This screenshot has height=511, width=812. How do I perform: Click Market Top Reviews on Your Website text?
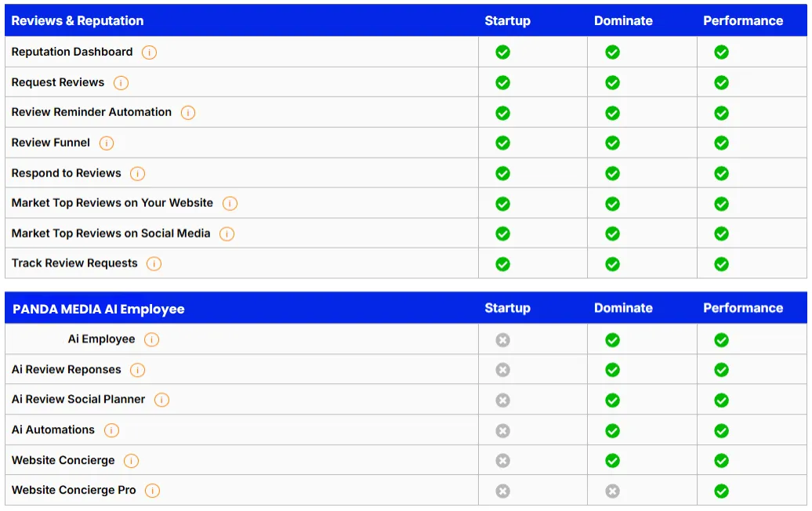(112, 203)
